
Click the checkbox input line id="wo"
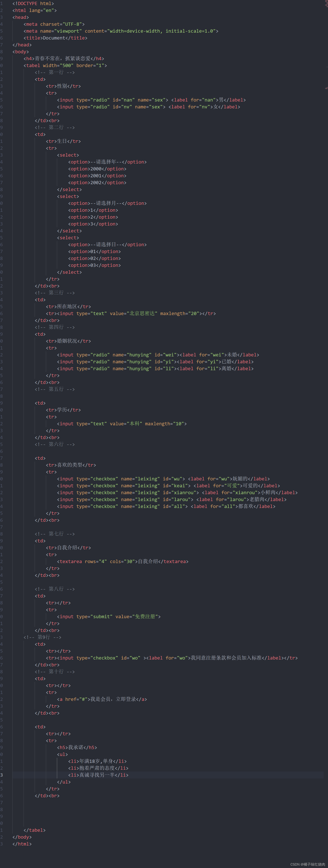click(172, 658)
